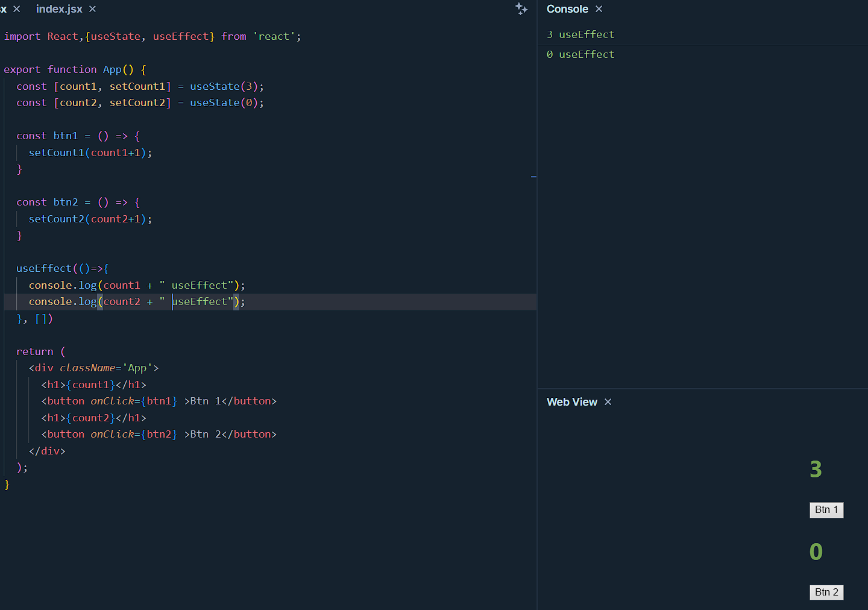Switch to the index.jsx tab

coord(59,9)
